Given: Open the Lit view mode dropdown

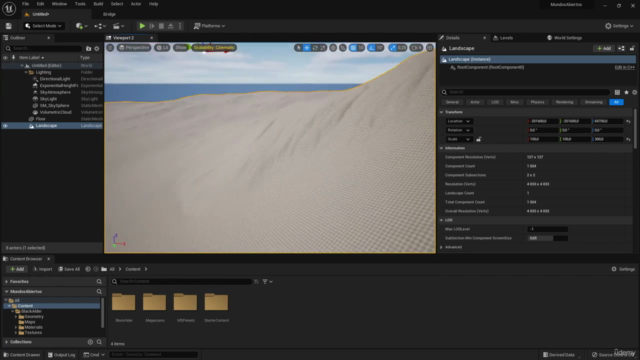Looking at the screenshot, I should (x=162, y=48).
